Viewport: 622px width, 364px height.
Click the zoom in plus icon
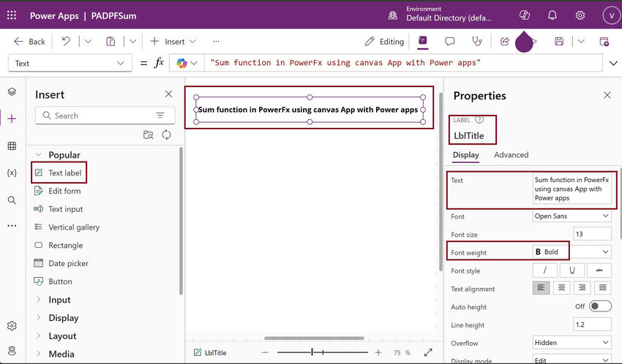[378, 352]
